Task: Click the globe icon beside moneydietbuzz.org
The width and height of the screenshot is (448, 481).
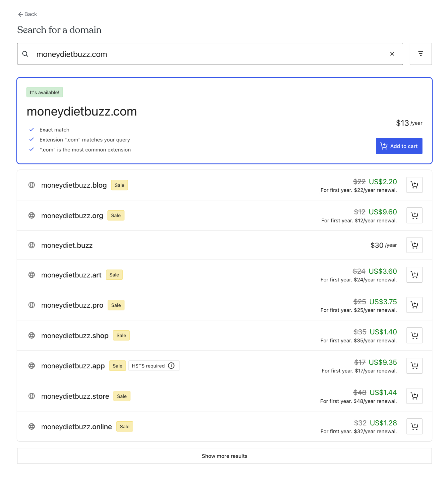Action: click(32, 215)
